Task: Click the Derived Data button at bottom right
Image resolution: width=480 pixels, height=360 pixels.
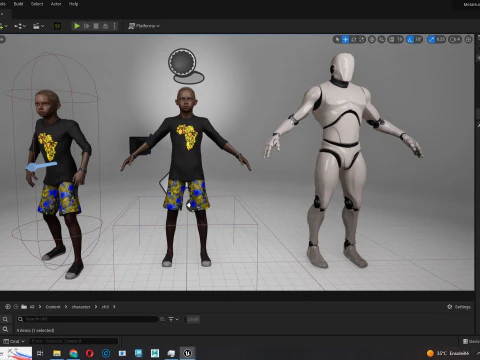Action: pyautogui.click(x=471, y=341)
